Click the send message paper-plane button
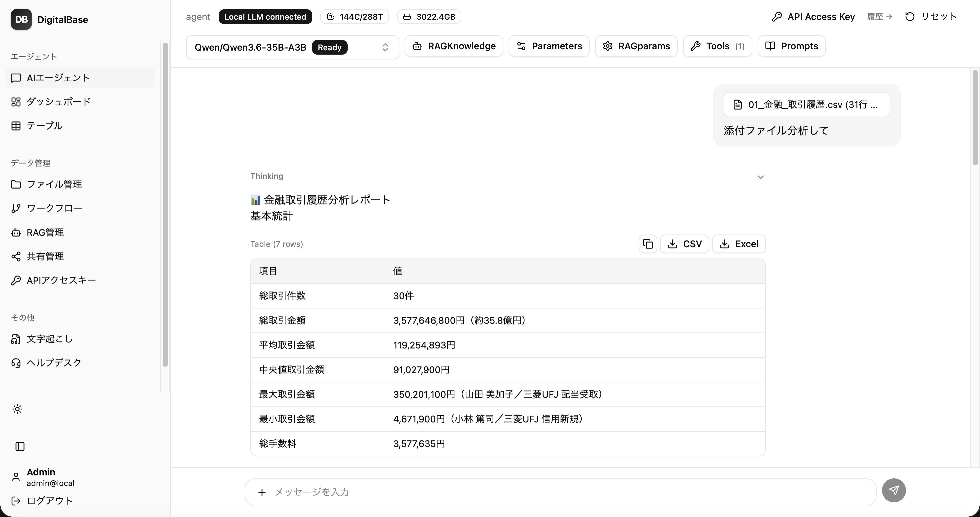 pos(894,490)
